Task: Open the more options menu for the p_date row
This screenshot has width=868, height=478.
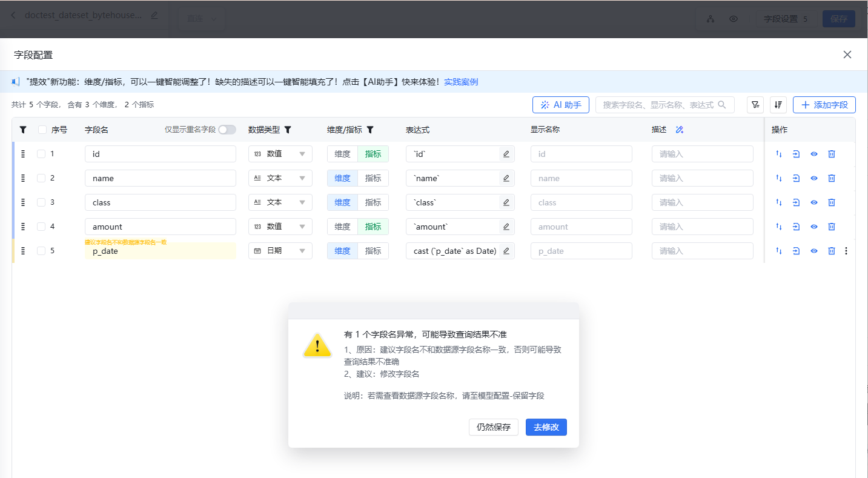Action: click(846, 251)
